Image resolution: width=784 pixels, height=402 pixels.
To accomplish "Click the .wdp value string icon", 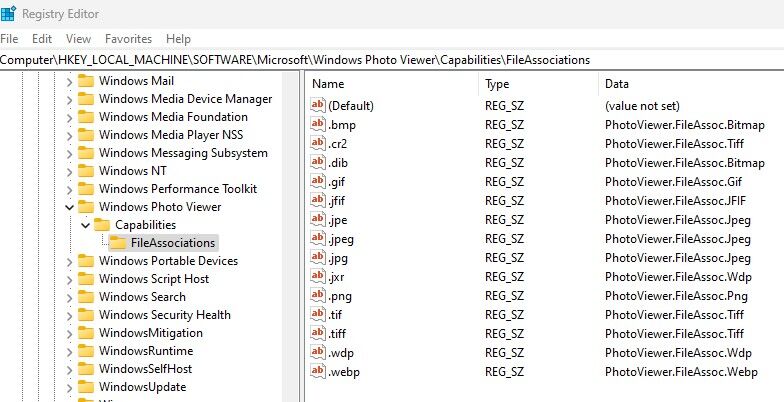I will click(x=318, y=352).
